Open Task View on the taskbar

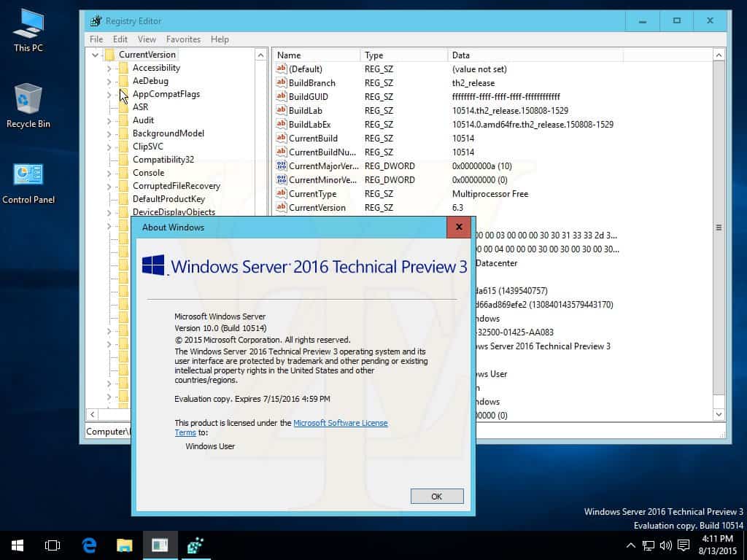click(x=53, y=545)
